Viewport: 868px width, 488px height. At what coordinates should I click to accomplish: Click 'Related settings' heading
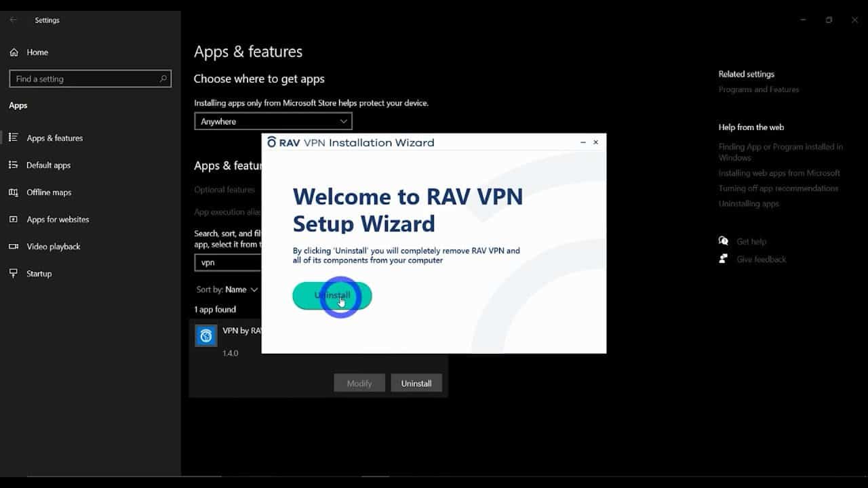746,74
